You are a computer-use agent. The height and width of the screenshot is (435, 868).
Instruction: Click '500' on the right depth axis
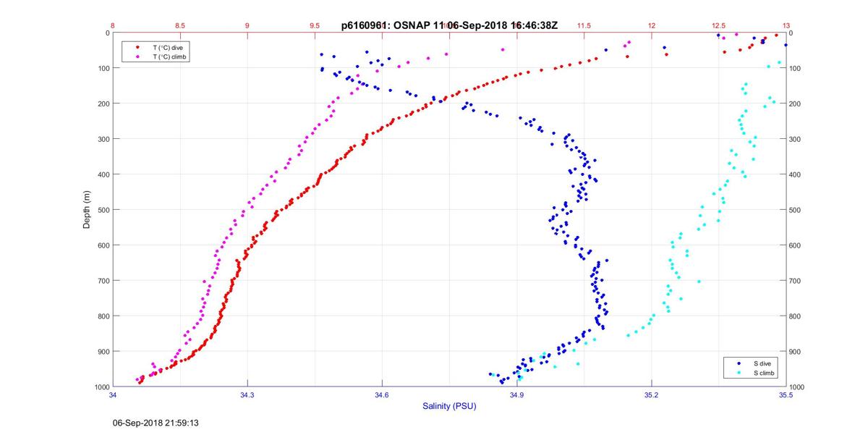click(x=796, y=210)
